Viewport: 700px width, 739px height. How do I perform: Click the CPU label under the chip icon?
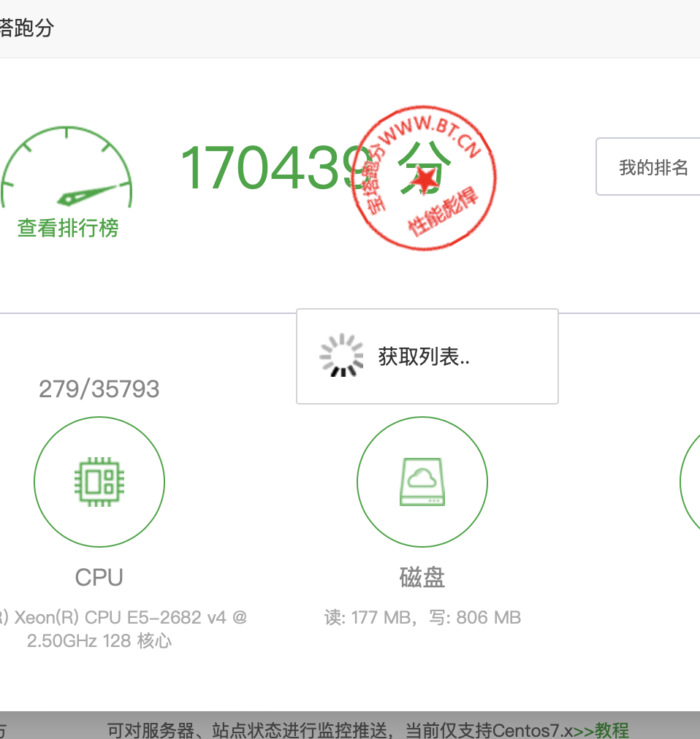pyautogui.click(x=99, y=578)
